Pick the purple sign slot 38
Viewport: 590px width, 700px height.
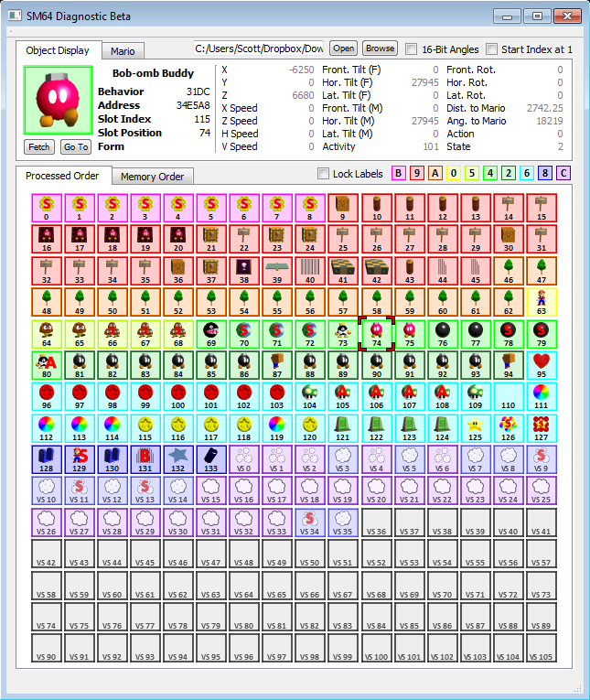[244, 271]
